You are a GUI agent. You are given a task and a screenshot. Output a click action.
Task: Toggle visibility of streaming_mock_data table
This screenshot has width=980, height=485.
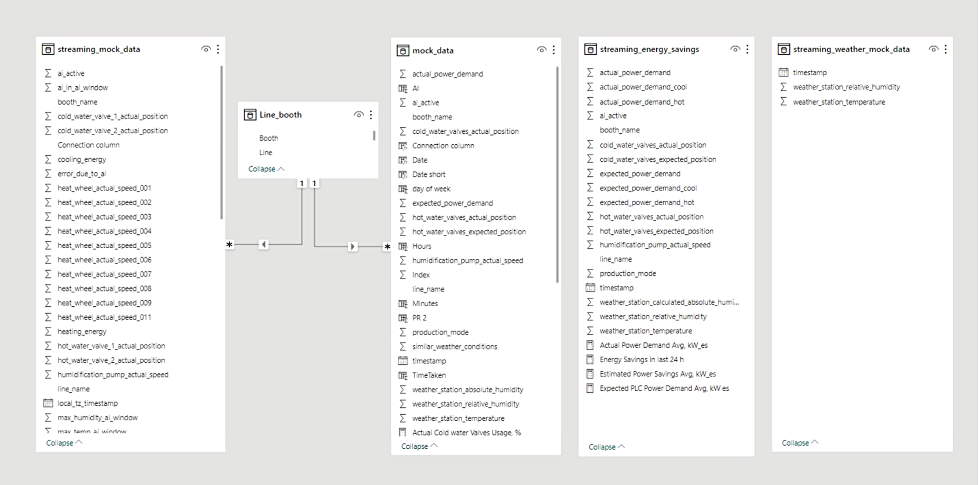(206, 49)
